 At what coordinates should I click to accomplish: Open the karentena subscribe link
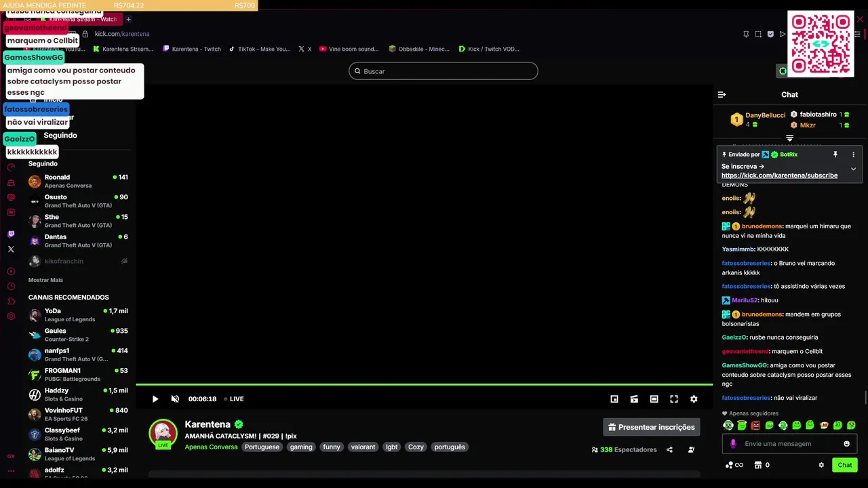click(x=779, y=176)
